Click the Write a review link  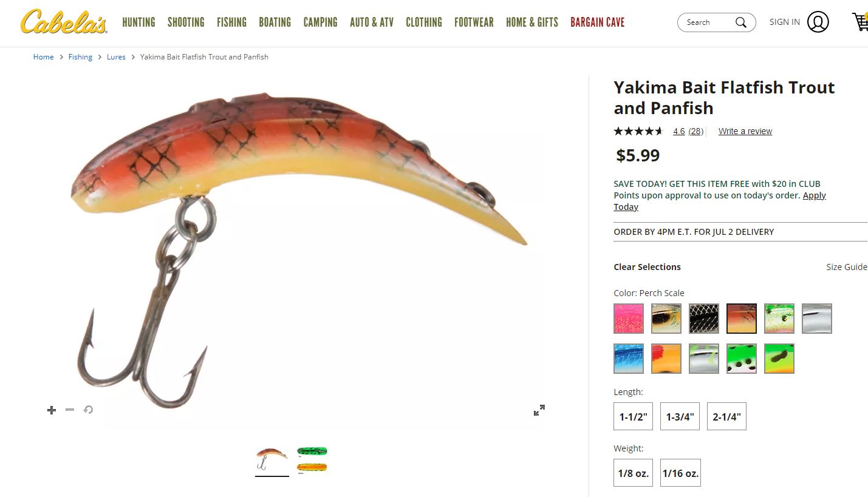click(x=745, y=131)
